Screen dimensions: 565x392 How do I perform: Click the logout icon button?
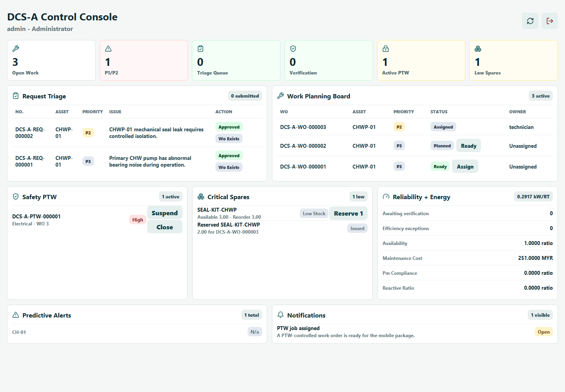pos(550,21)
